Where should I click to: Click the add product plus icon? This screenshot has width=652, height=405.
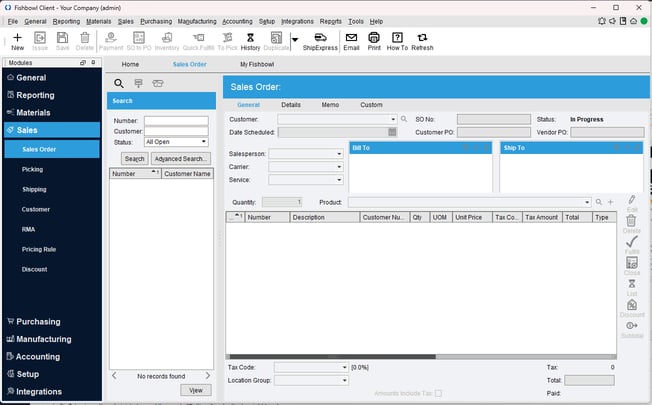click(610, 202)
